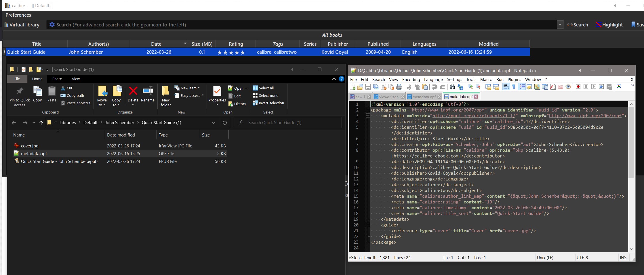The image size is (644, 275).
Task: Open advanced search via calibre gear icon
Action: click(x=52, y=25)
